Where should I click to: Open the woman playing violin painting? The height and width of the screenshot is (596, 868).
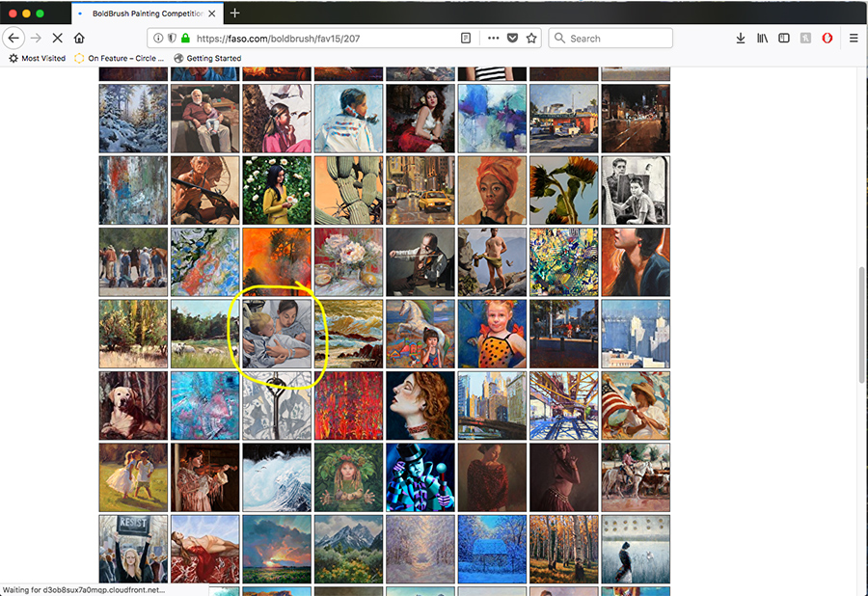[205, 477]
